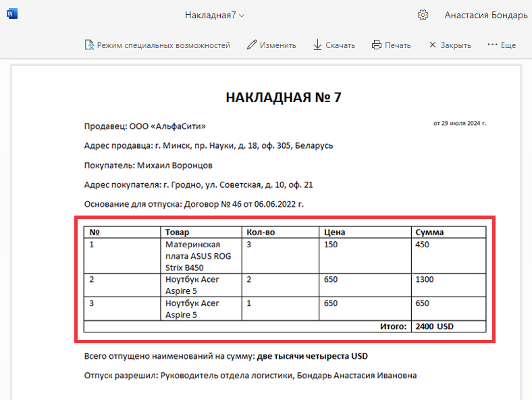Viewport: 532px width, 400px height.
Task: Click the Word app icon
Action: pyautogui.click(x=12, y=14)
